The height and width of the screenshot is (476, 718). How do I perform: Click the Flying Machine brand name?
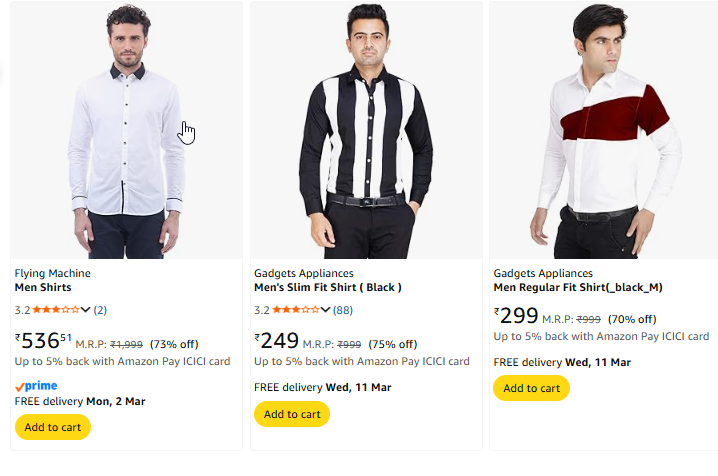click(52, 273)
